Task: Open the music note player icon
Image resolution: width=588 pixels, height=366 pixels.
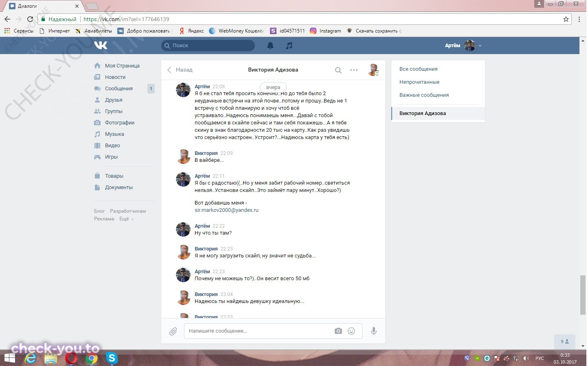Action: tap(289, 46)
